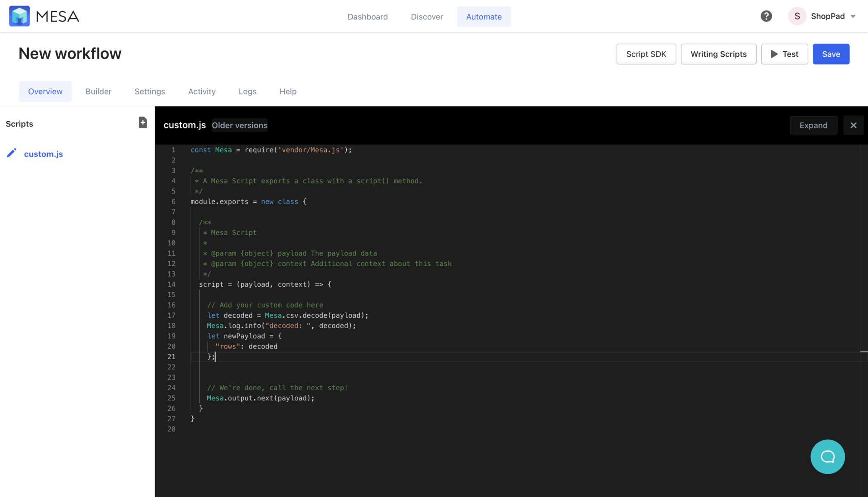
Task: Click line 17 in the code editor
Action: 288,315
